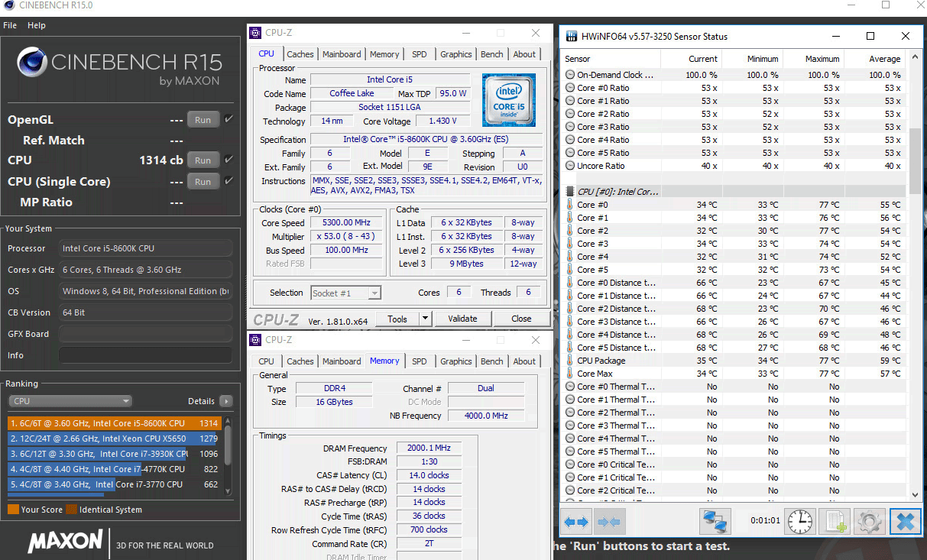The width and height of the screenshot is (927, 560).
Task: Click upper CPU-Z window title icon
Action: (256, 33)
